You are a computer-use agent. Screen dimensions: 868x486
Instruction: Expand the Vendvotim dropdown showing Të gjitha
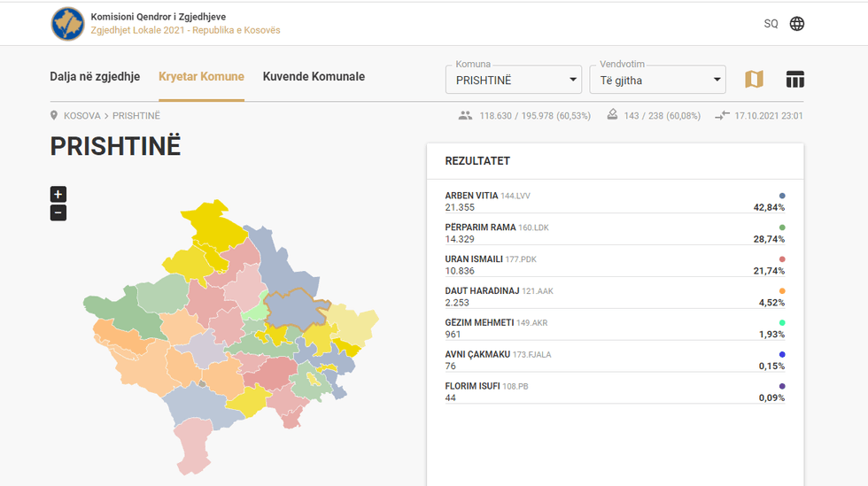point(657,81)
